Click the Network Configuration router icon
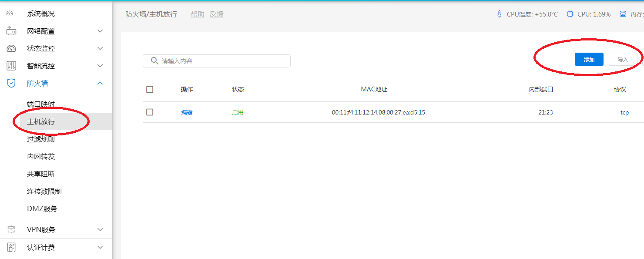Viewport: 644px width, 259px height. (x=11, y=31)
